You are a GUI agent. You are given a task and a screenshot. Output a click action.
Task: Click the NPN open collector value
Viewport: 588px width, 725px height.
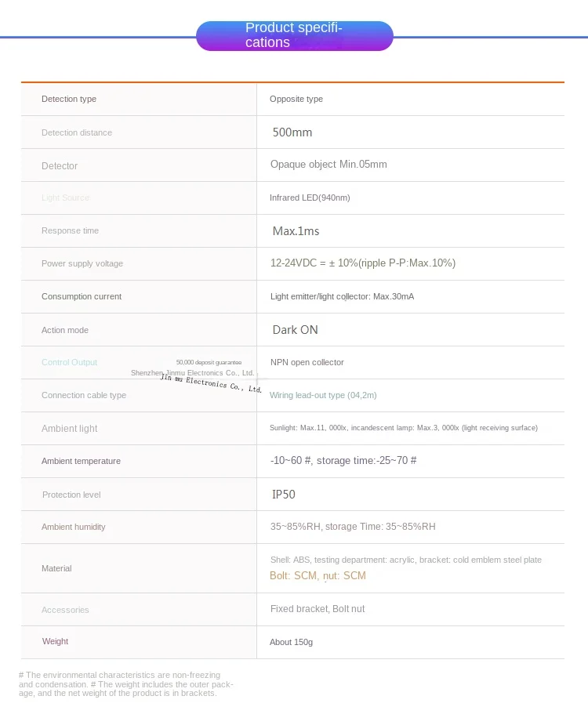(x=307, y=362)
